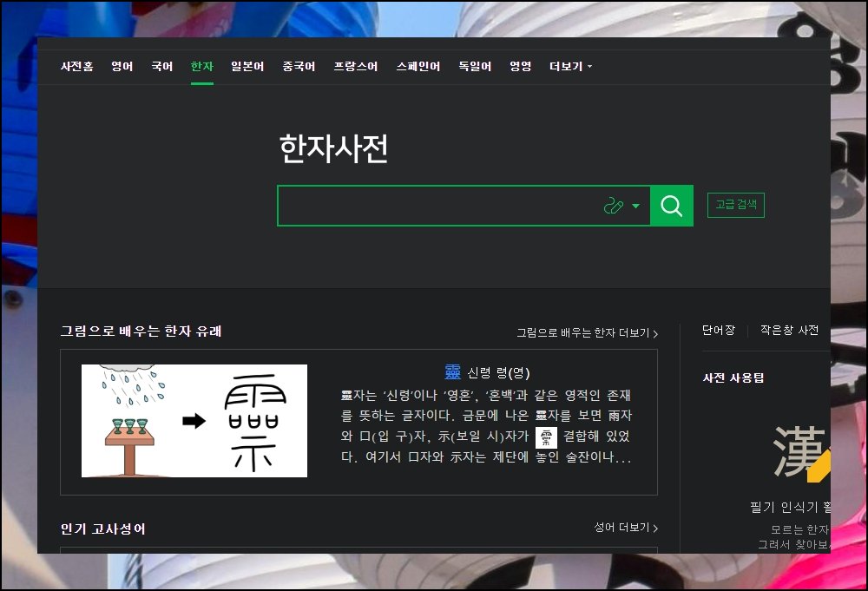Open the rain and altar hanja origin illustration
868x591 pixels.
pos(194,421)
